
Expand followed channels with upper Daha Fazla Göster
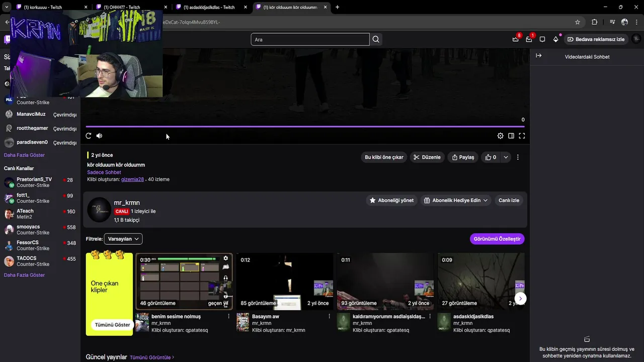point(24,155)
